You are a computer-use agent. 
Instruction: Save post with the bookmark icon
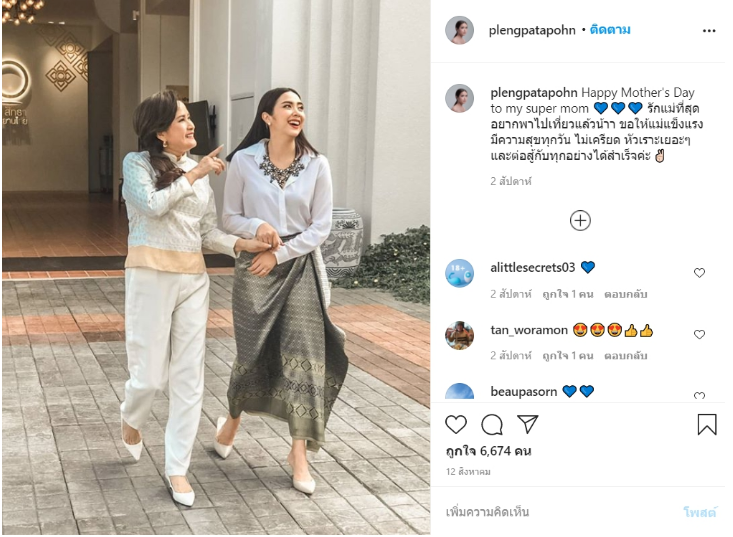[x=707, y=424]
